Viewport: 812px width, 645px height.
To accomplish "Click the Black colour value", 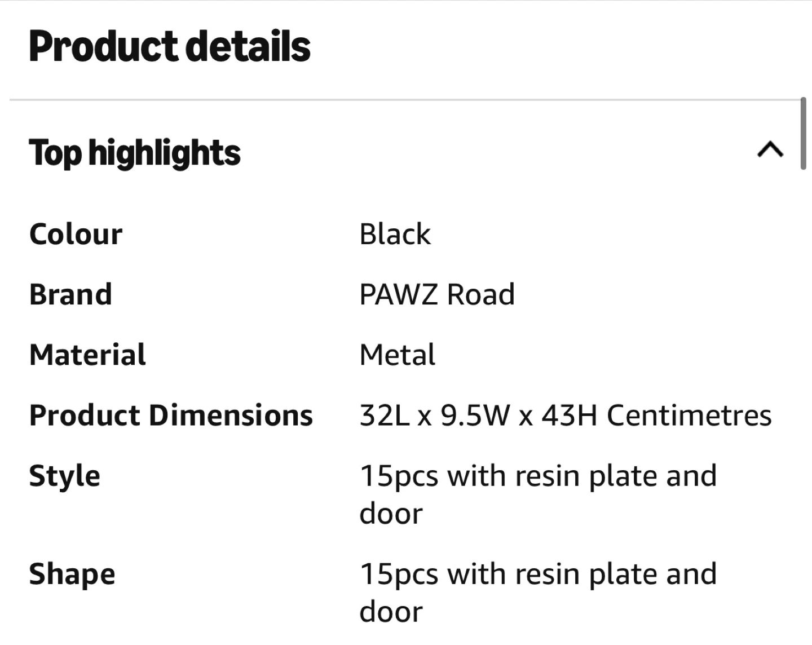I will click(395, 234).
